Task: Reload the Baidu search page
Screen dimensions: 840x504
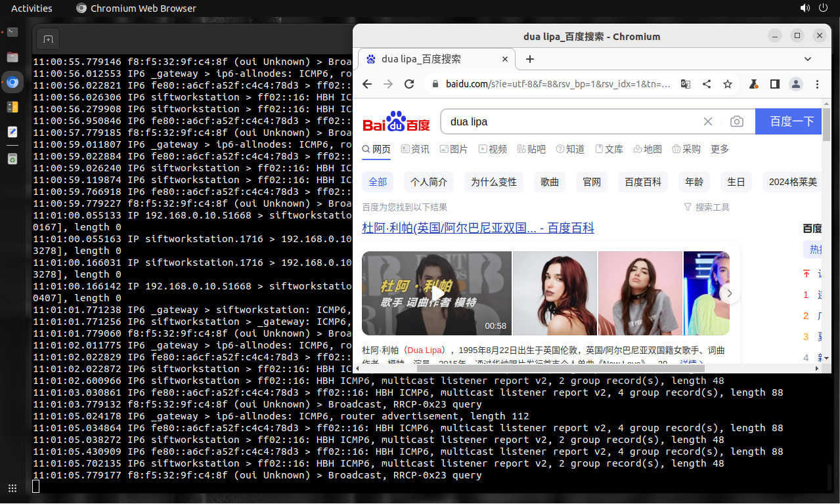Action: [x=409, y=84]
